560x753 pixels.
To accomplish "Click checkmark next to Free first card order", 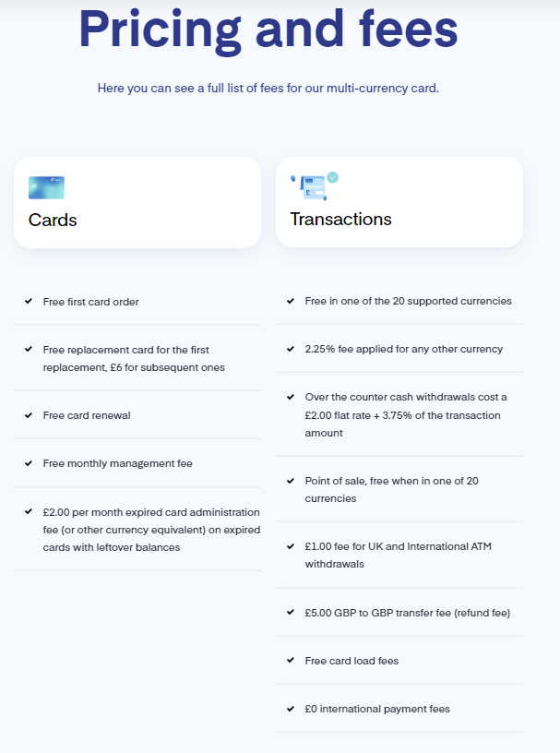I will click(29, 301).
